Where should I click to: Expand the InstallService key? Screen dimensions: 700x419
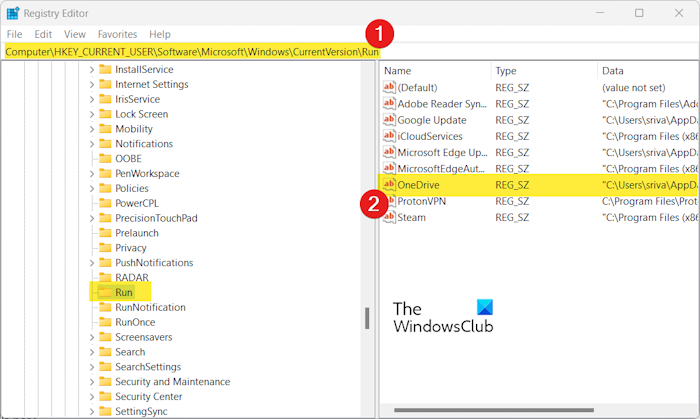click(x=92, y=69)
